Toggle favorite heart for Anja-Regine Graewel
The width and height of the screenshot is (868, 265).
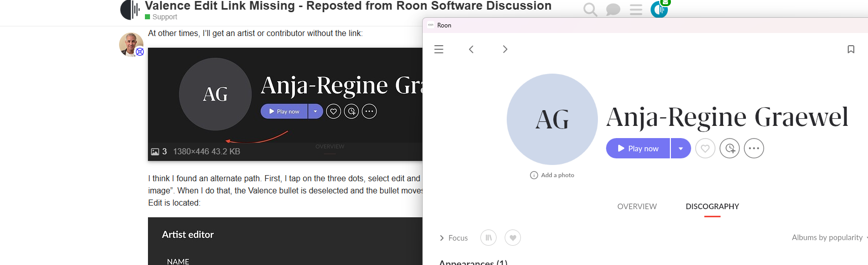point(705,148)
